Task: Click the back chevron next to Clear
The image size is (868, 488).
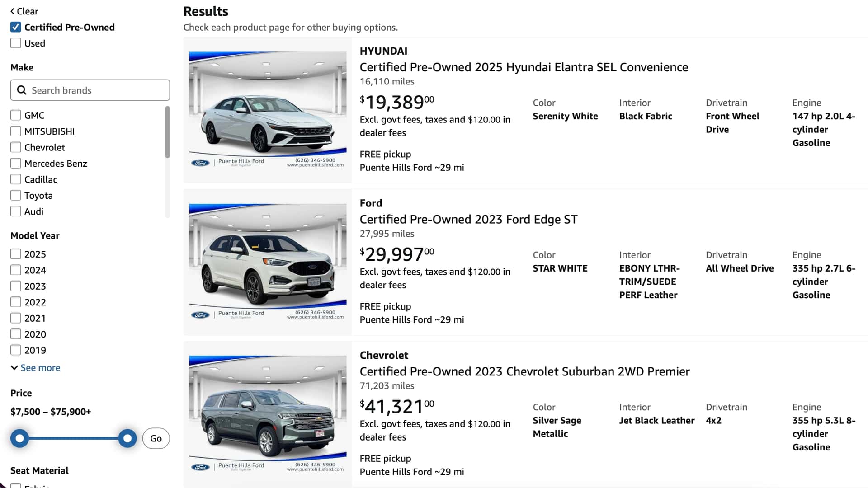Action: (x=13, y=11)
